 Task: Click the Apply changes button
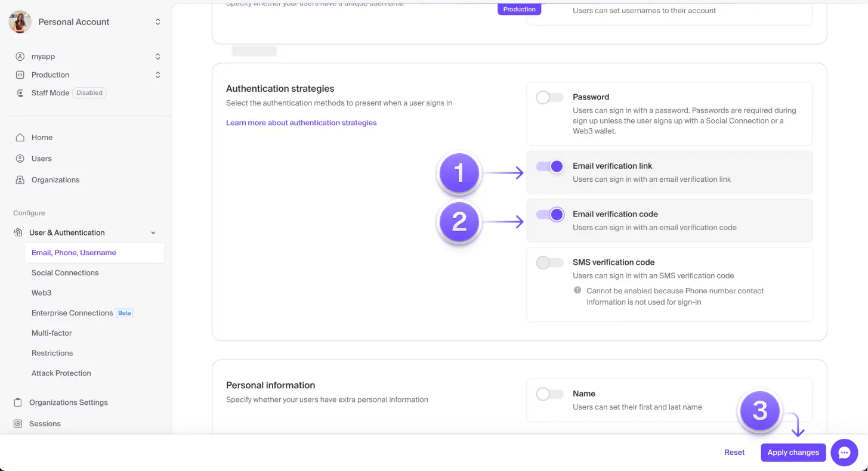793,453
